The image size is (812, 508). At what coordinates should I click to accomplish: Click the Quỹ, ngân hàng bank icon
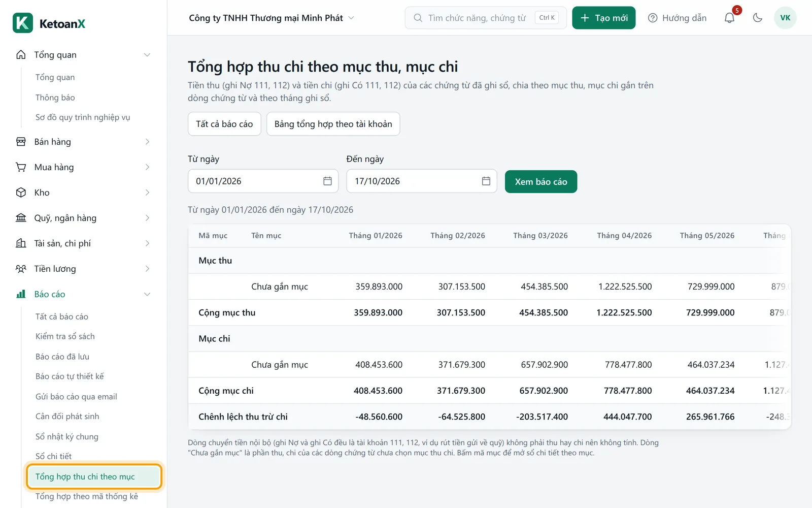click(21, 218)
